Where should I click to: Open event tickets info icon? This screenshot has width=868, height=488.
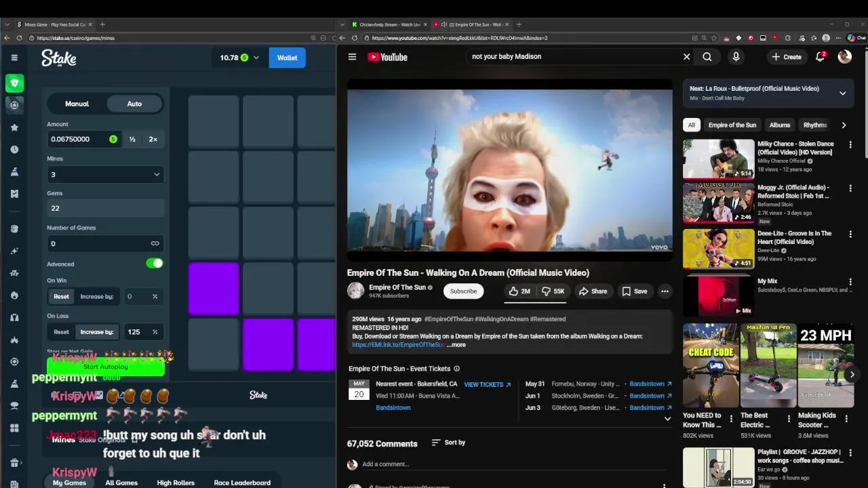pyautogui.click(x=456, y=369)
